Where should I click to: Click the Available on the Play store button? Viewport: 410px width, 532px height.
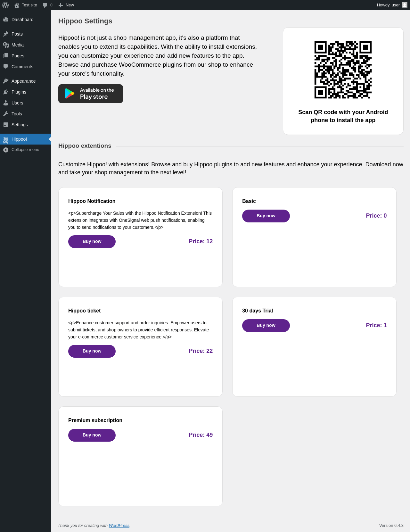[91, 94]
